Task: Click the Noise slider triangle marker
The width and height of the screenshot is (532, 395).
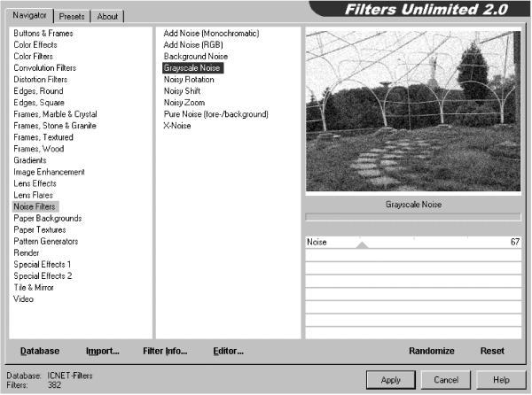Action: pyautogui.click(x=362, y=245)
